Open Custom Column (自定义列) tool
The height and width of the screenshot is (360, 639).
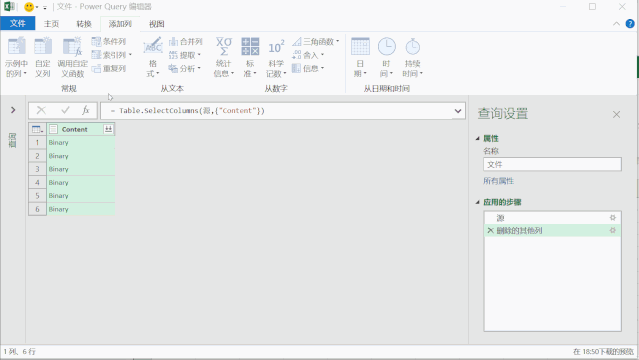click(x=43, y=57)
